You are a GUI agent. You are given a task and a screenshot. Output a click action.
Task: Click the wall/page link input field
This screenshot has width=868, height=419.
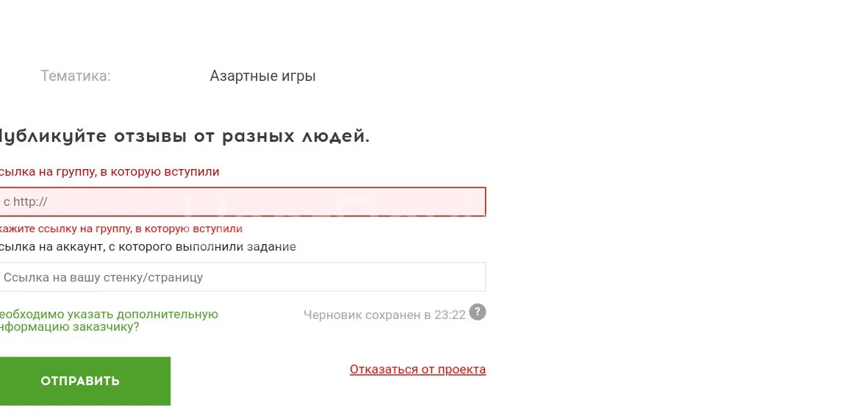[x=243, y=278]
